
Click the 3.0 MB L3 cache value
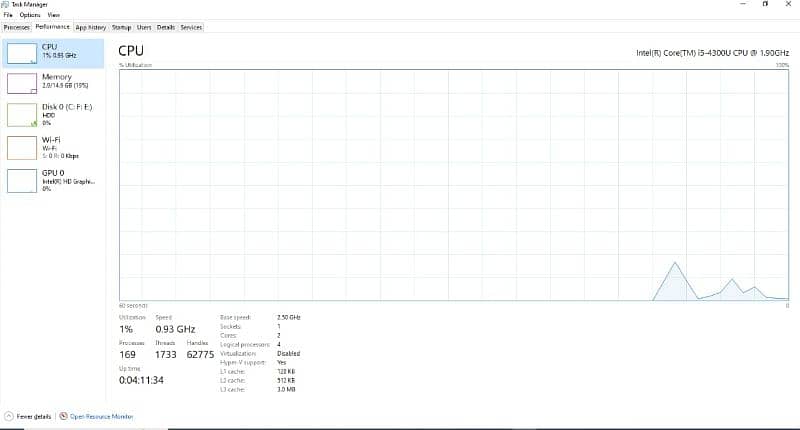pyautogui.click(x=286, y=389)
